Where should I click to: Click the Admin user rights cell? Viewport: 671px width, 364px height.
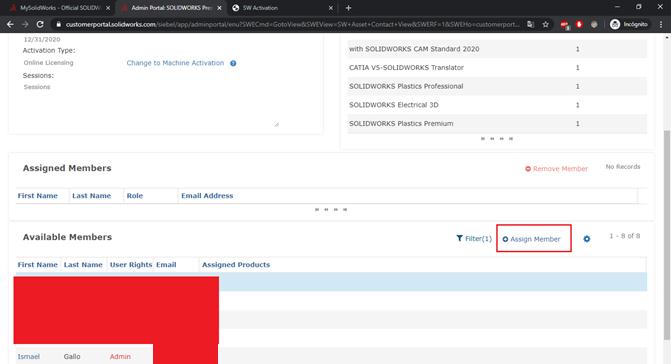[x=120, y=356]
